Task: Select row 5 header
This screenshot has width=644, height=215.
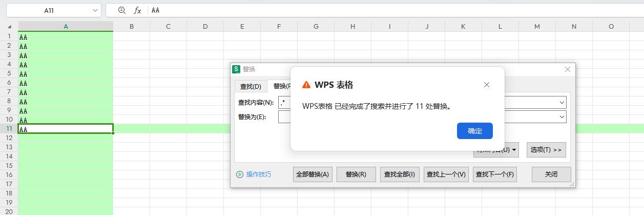Action: (x=9, y=73)
